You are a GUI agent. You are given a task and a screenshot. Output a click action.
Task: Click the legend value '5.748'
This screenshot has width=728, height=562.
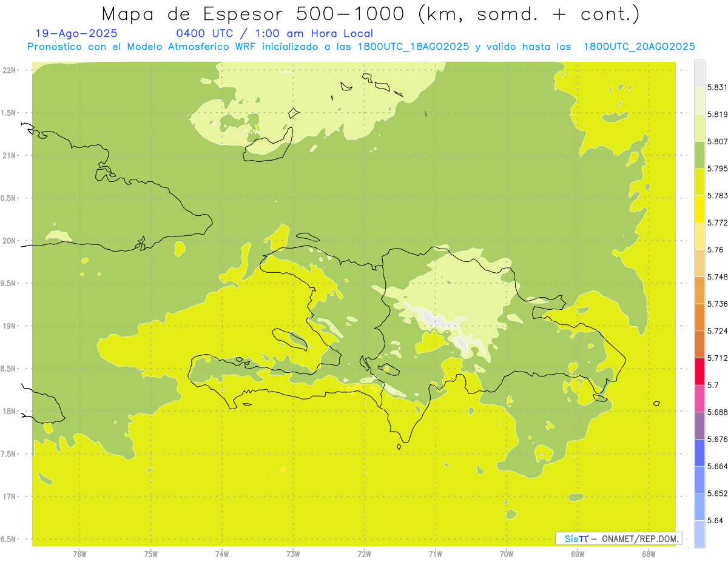[x=717, y=277]
